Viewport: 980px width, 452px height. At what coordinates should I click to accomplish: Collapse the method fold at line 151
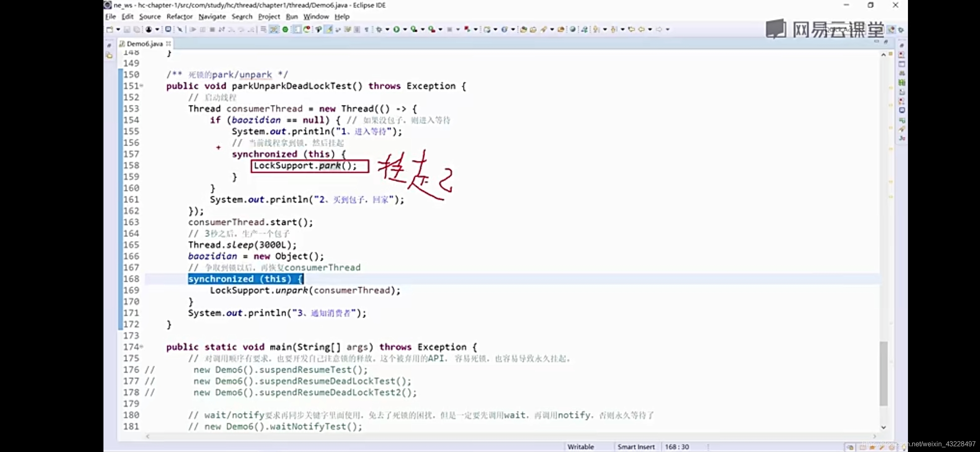pyautogui.click(x=142, y=86)
